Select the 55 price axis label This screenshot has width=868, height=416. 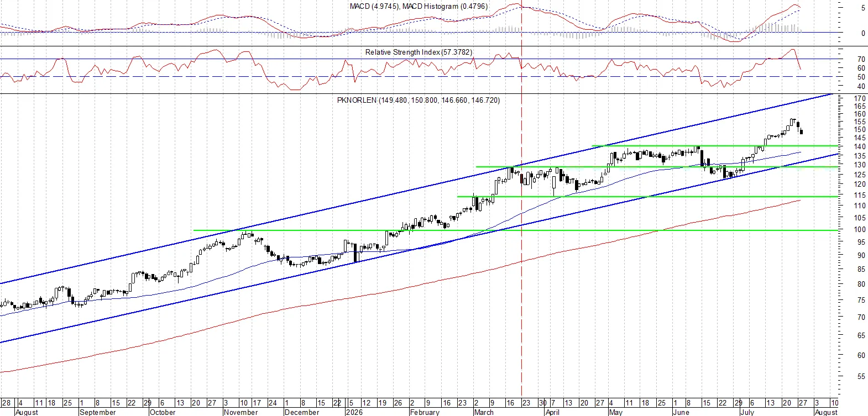(861, 377)
